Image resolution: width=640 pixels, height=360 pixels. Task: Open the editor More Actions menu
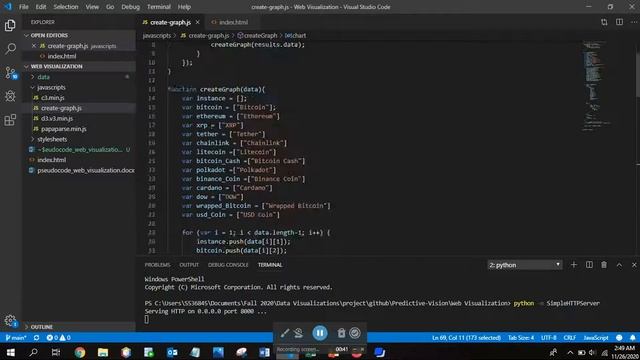click(633, 22)
